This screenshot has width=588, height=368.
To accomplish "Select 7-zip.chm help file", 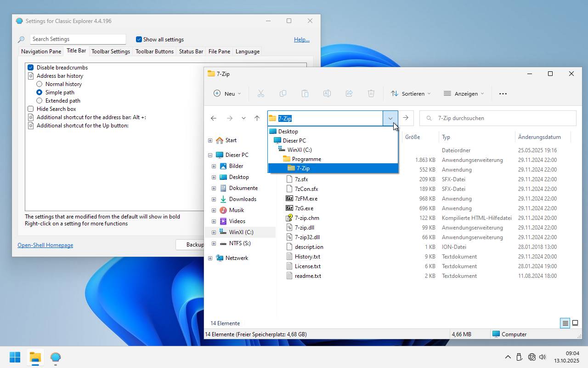I will coord(307,218).
